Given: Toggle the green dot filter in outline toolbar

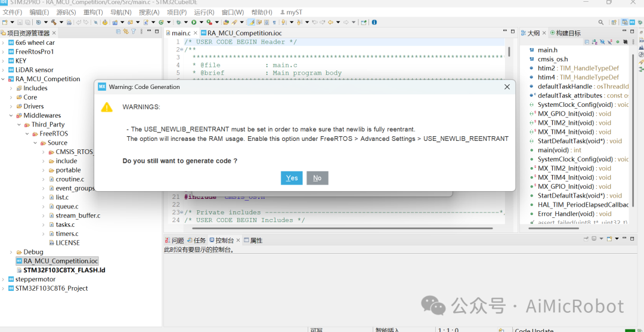Looking at the screenshot, I should pos(618,42).
